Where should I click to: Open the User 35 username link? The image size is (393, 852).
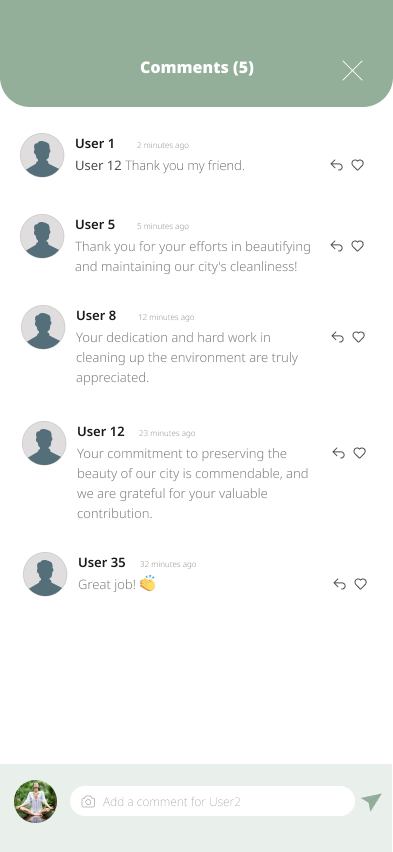(102, 562)
